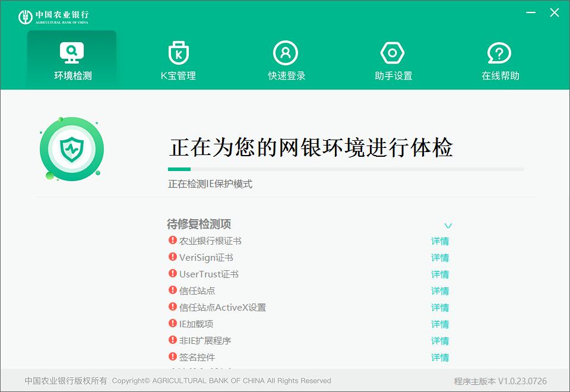Screen dimensions: 570x392
Task: Click the 程序主版本 V1.0.23.0726 version text
Action: click(x=500, y=381)
